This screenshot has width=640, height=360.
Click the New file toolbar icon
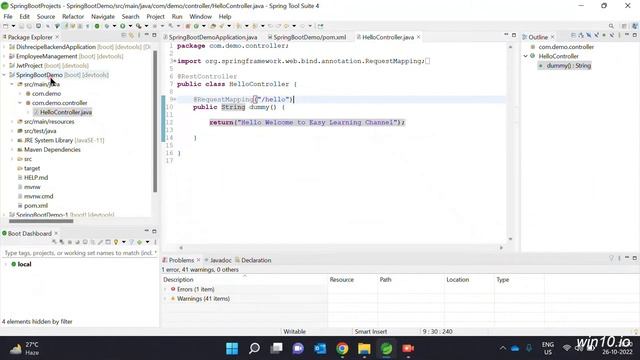pyautogui.click(x=6, y=26)
